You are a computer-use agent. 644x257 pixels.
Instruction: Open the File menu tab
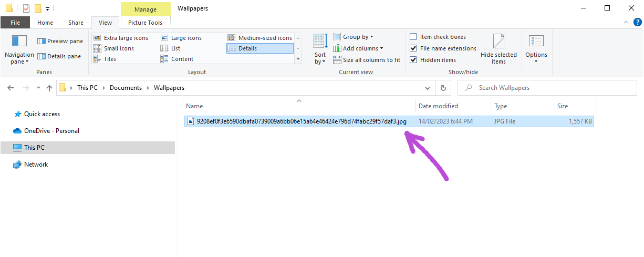click(15, 23)
